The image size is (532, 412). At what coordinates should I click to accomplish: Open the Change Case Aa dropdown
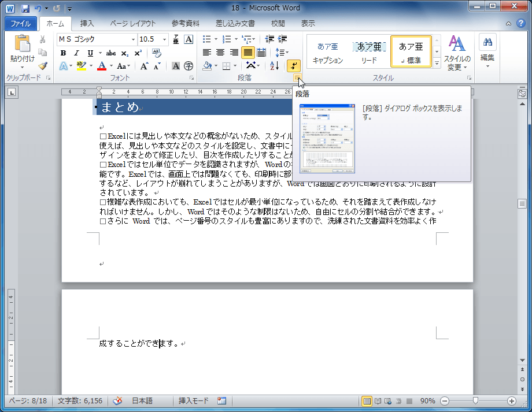(x=124, y=66)
